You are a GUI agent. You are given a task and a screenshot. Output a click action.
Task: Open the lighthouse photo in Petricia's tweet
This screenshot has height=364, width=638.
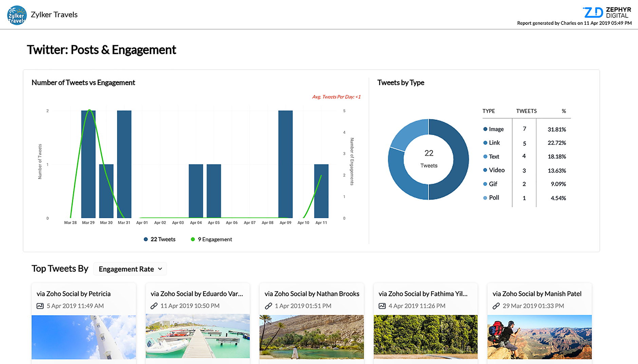[84, 337]
